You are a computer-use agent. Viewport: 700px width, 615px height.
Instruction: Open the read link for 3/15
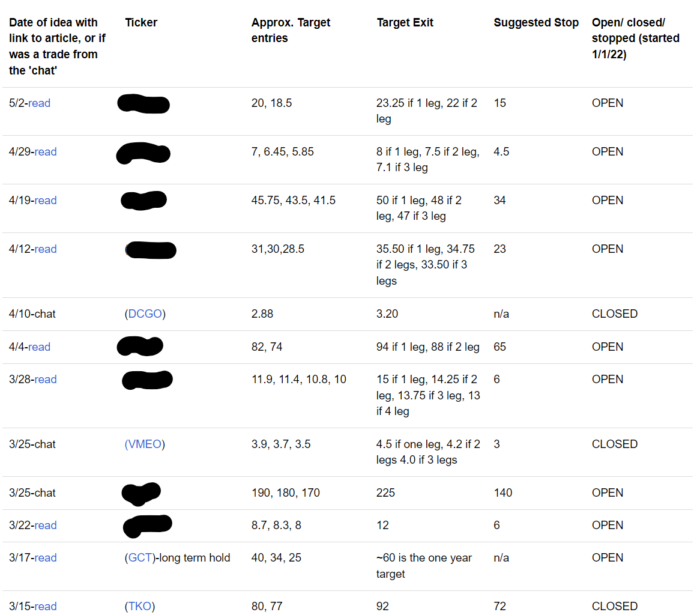[x=46, y=607]
